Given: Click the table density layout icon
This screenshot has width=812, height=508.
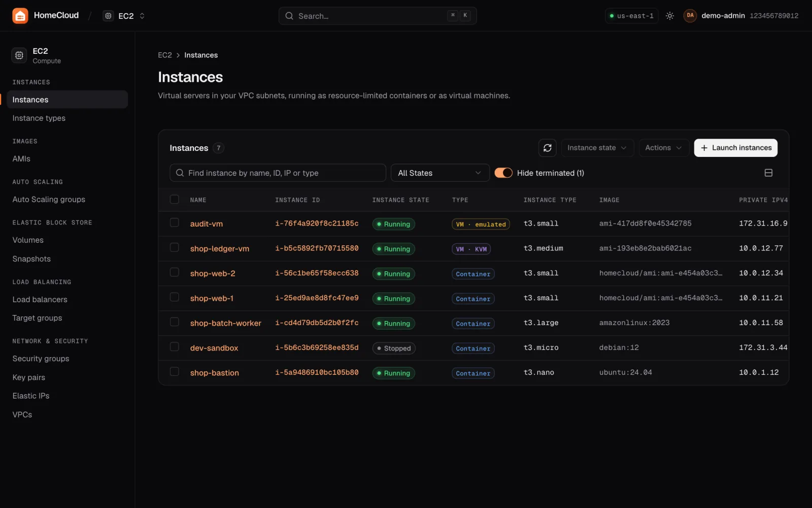Looking at the screenshot, I should [768, 173].
